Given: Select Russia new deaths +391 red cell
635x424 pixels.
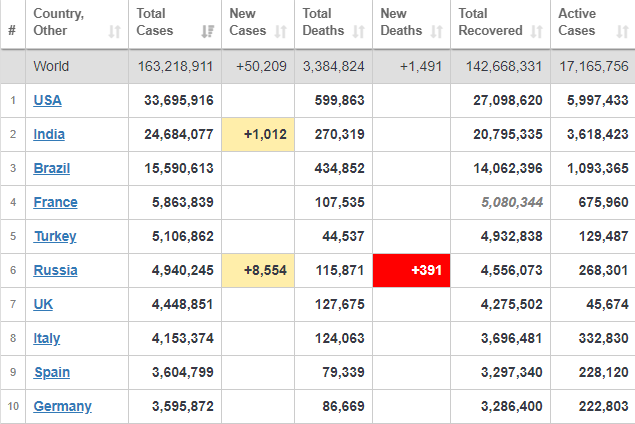Looking at the screenshot, I should (x=411, y=271).
